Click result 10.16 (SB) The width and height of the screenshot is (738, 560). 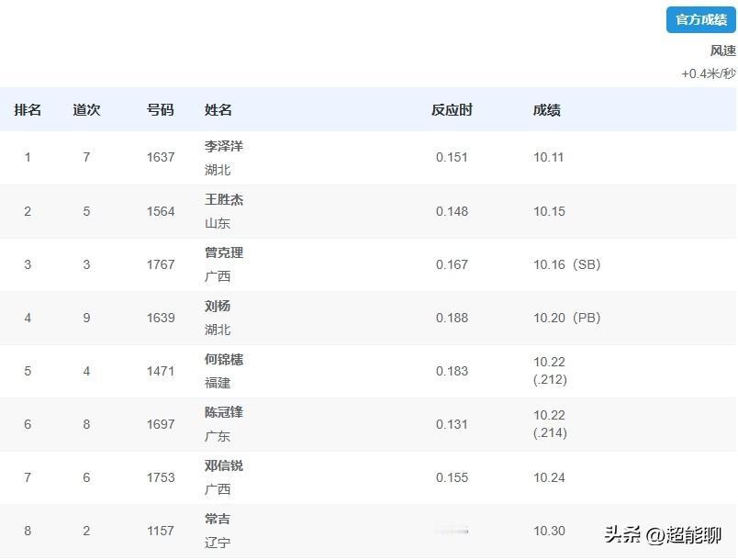567,264
